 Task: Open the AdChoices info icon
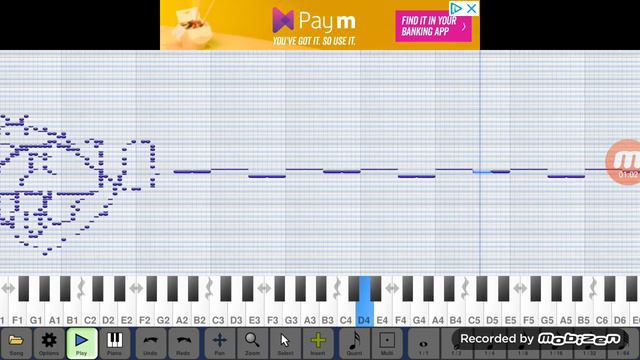pyautogui.click(x=456, y=8)
